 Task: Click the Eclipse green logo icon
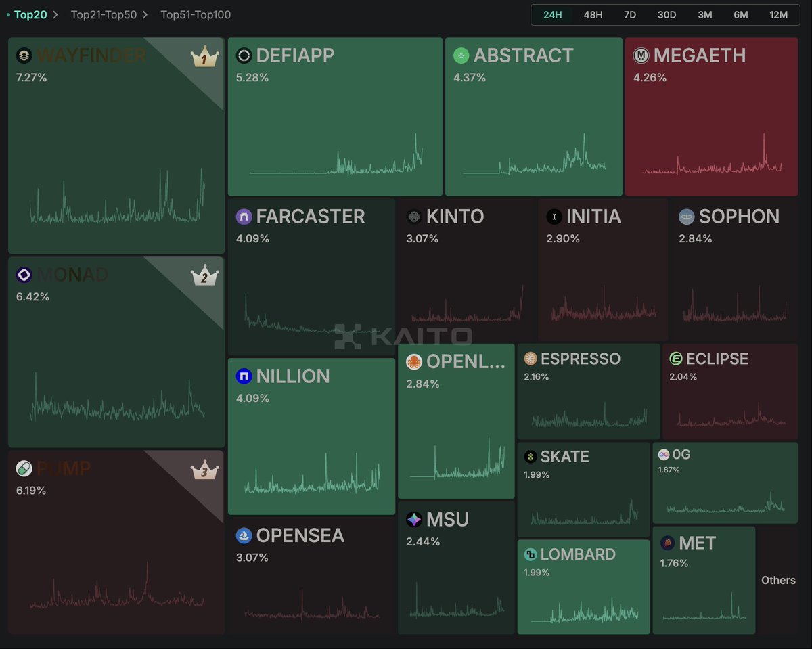click(676, 359)
